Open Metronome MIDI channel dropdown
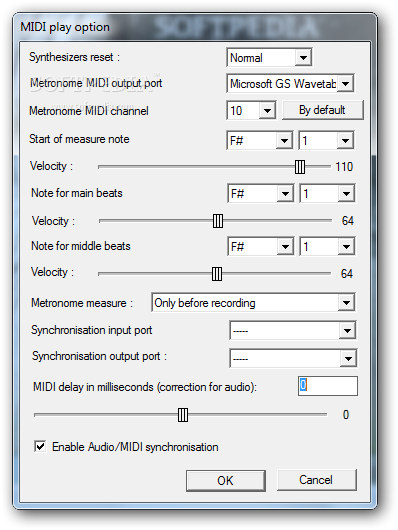This screenshot has width=398, height=530. click(251, 111)
